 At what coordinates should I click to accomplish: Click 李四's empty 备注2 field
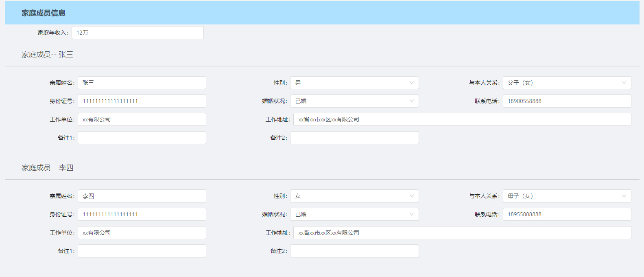coord(354,251)
